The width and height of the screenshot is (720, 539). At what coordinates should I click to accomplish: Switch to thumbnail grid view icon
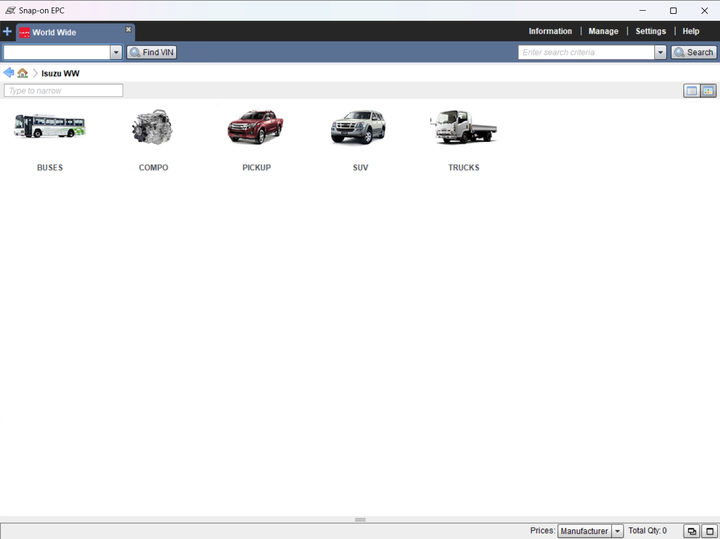[x=708, y=91]
